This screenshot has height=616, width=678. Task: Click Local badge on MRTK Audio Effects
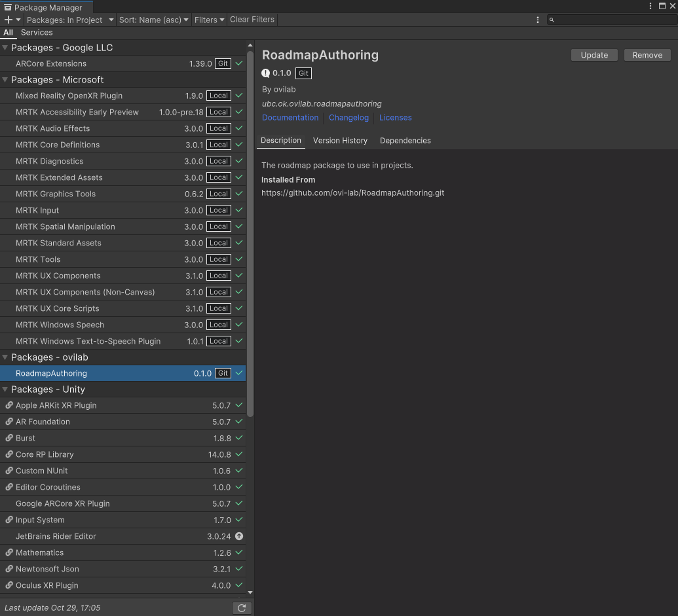(x=218, y=128)
